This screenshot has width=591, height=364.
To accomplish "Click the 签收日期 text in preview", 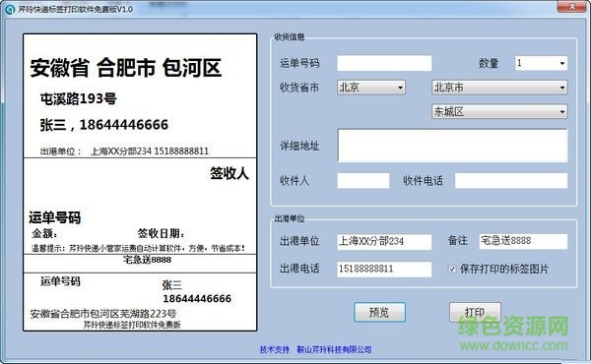I will (x=161, y=233).
